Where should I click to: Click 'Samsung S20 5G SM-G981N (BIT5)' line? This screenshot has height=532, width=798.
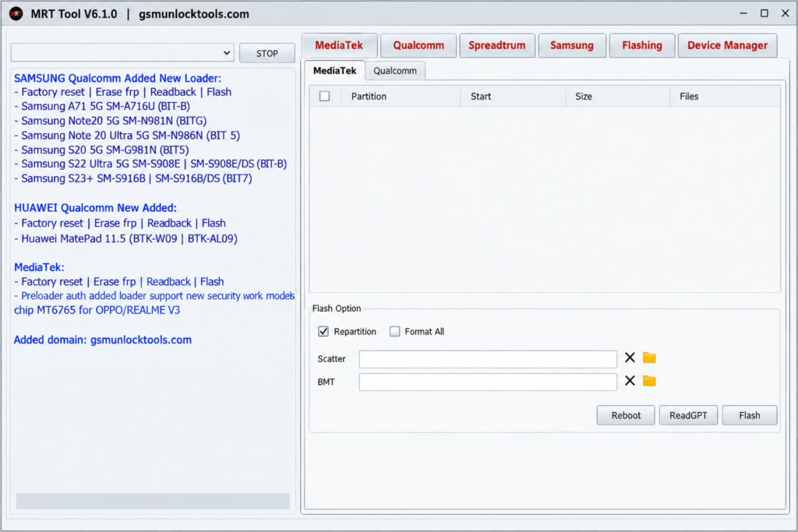101,150
